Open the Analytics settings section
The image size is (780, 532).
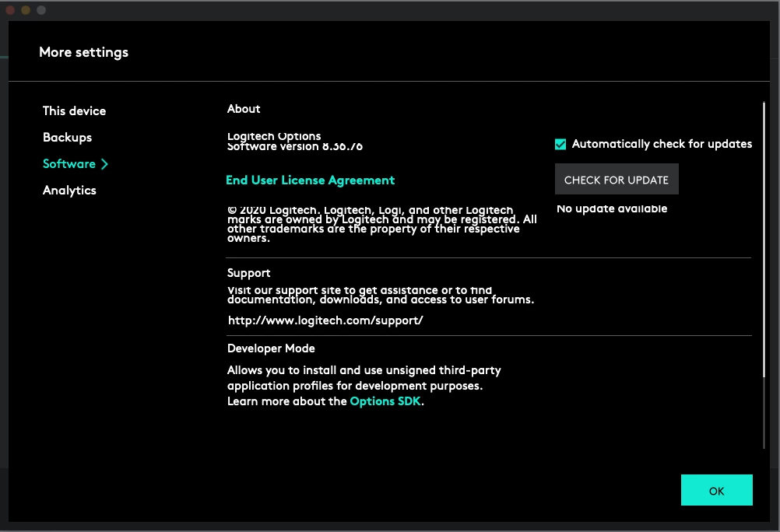pyautogui.click(x=69, y=191)
